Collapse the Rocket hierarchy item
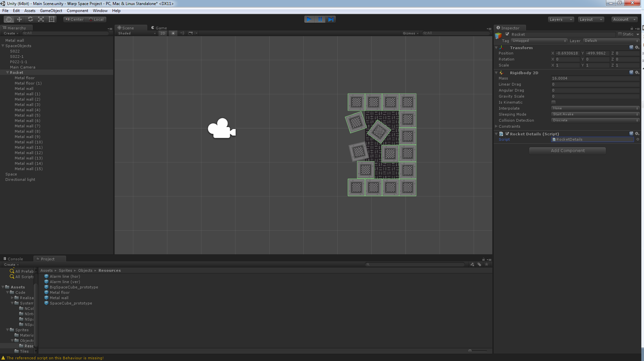Image resolution: width=644 pixels, height=361 pixels. point(7,73)
